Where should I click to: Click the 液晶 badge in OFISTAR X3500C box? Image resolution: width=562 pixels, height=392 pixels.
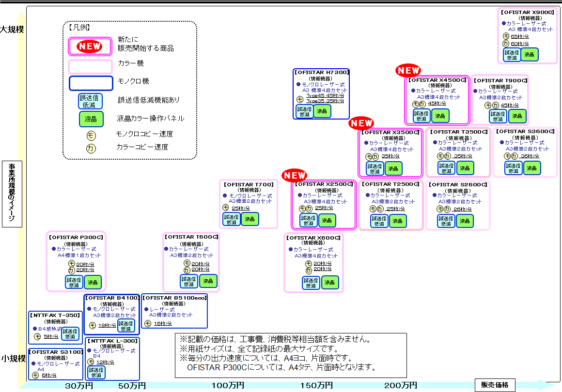pyautogui.click(x=393, y=168)
